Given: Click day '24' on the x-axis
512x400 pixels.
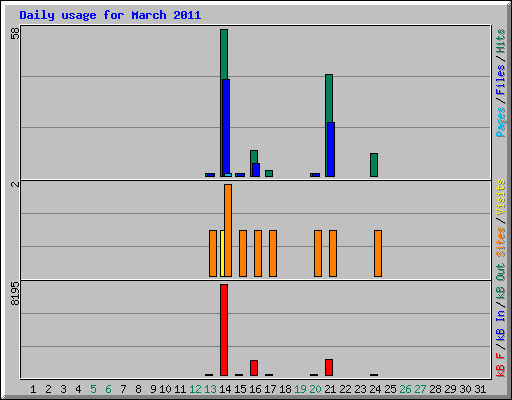Looking at the screenshot, I should coord(375,389).
